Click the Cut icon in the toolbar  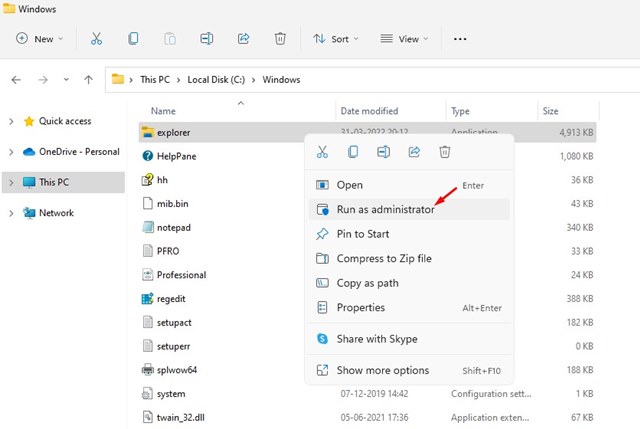tap(96, 39)
